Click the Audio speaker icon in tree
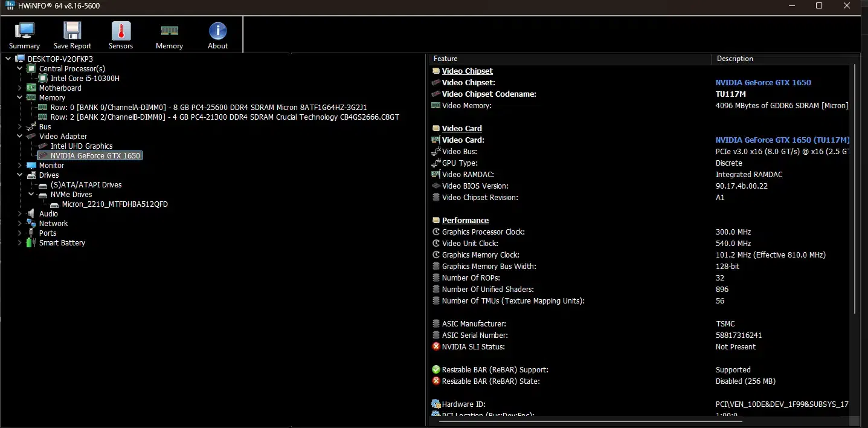The image size is (868, 428). coord(31,214)
